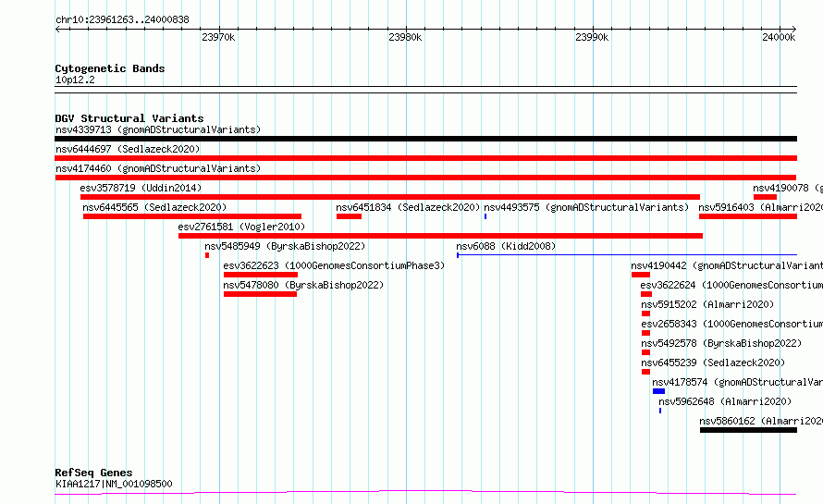Click the nsv4493575 tiny blue marker
This screenshot has height=504, width=823.
[485, 216]
